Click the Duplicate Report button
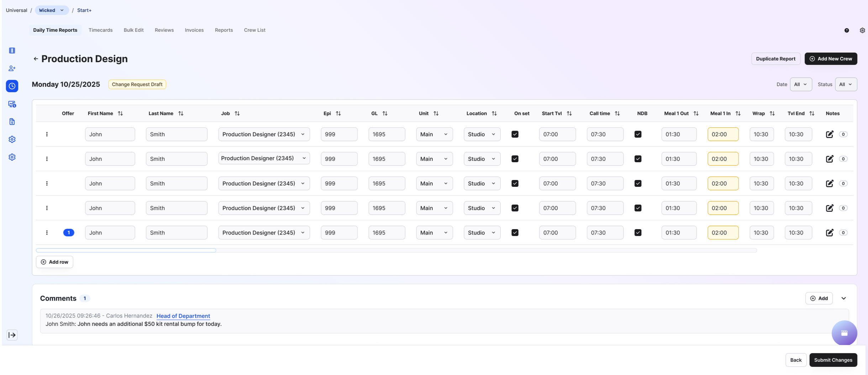The image size is (868, 375). (x=775, y=58)
